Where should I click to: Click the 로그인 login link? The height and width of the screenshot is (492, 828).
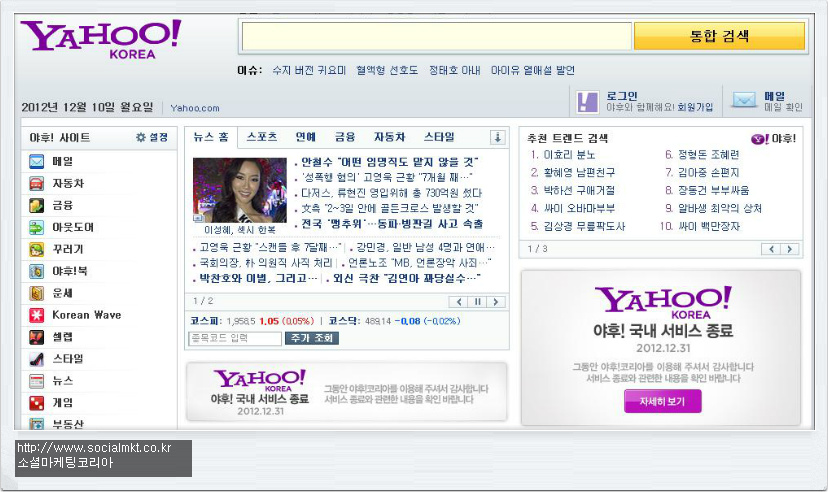(x=622, y=96)
